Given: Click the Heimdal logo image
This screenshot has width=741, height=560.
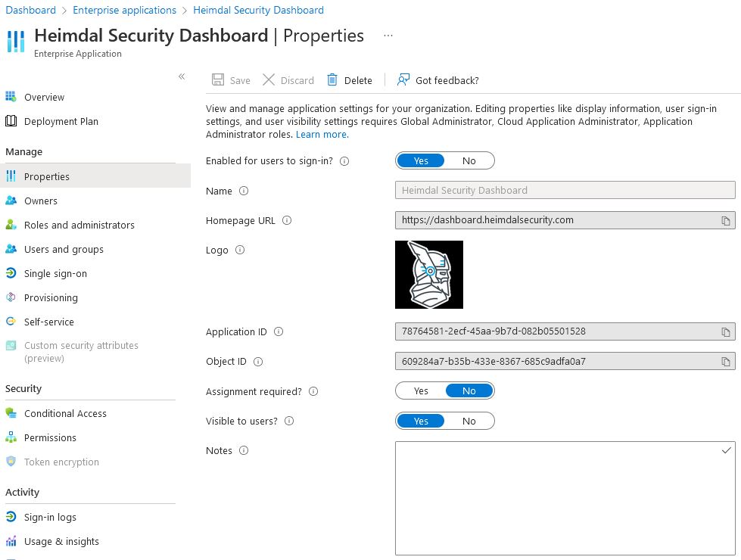Looking at the screenshot, I should tap(429, 275).
